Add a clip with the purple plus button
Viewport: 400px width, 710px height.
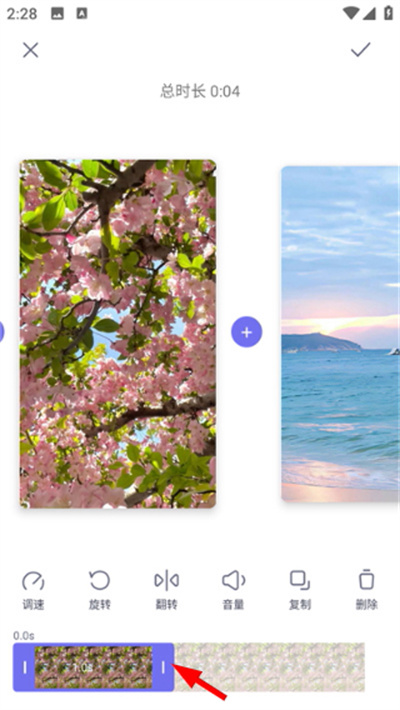[x=247, y=332]
